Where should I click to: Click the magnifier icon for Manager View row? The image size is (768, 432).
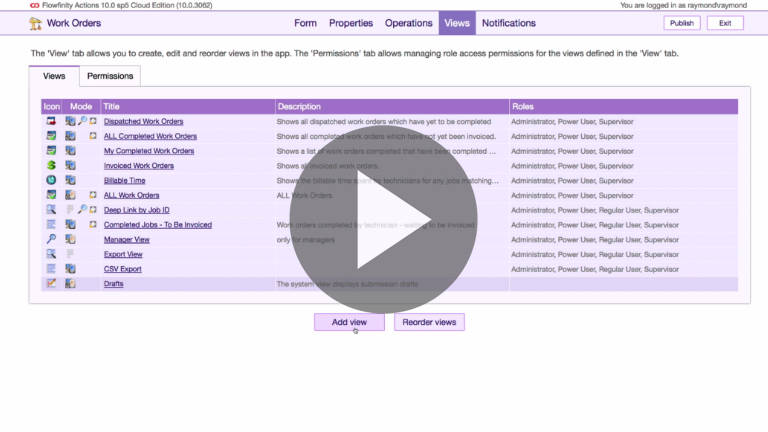(x=51, y=240)
